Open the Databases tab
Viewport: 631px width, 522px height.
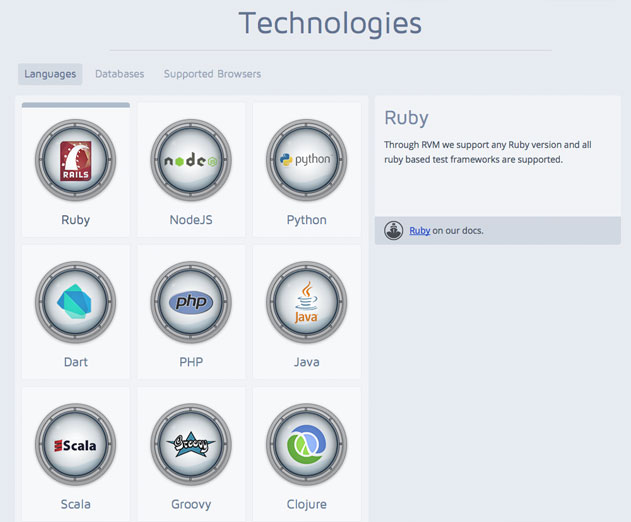[120, 74]
